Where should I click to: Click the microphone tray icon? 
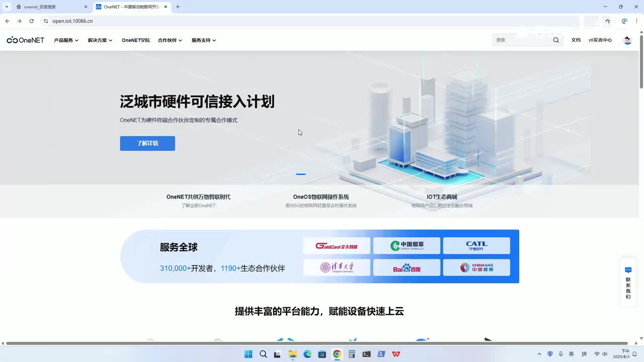click(560, 354)
